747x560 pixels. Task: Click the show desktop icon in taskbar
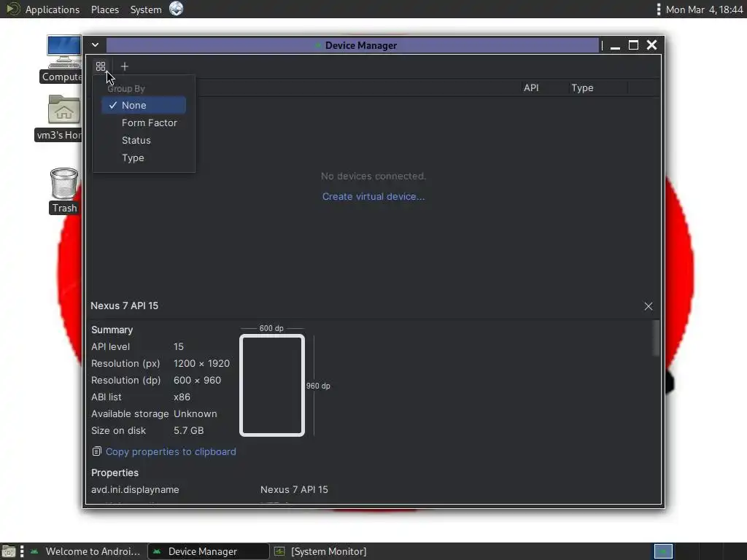tap(8, 551)
